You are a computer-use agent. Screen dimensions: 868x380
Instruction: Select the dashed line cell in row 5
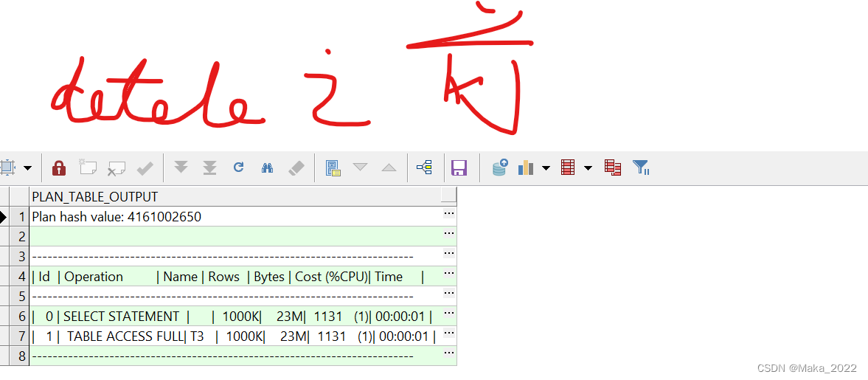(243, 297)
